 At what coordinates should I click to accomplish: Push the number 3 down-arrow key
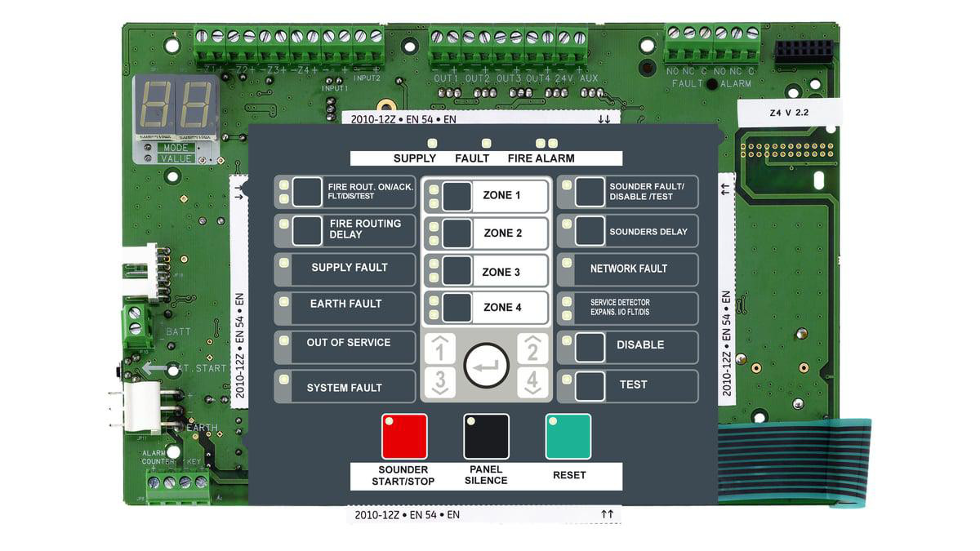coord(440,383)
